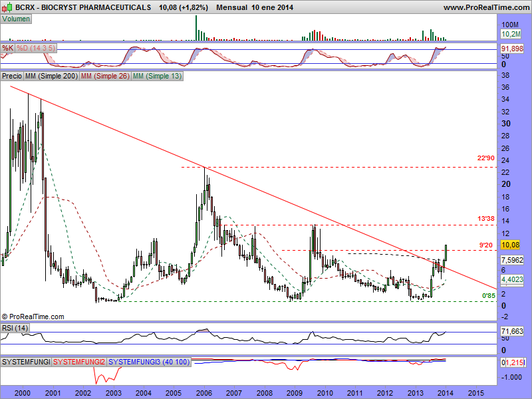Click the ProRealTime candlestick logo icon
Viewport: 532px width, 399px height.
(x=7, y=7)
